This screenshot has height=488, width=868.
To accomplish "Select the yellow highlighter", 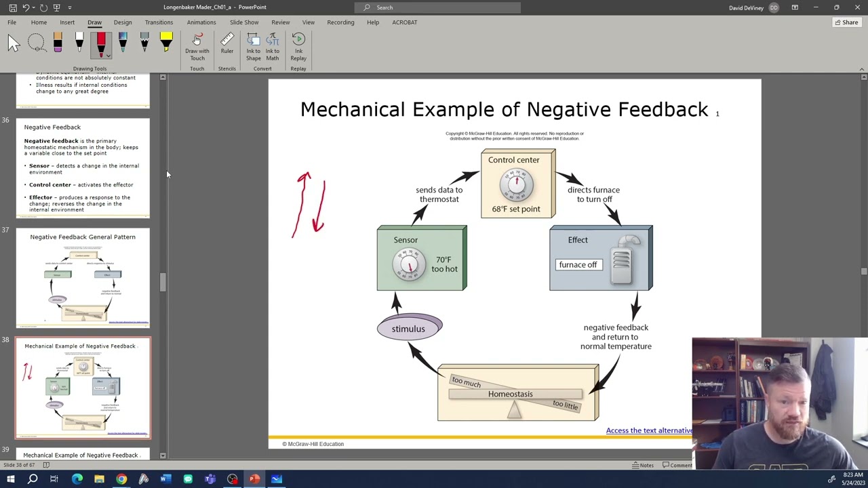I will (166, 43).
